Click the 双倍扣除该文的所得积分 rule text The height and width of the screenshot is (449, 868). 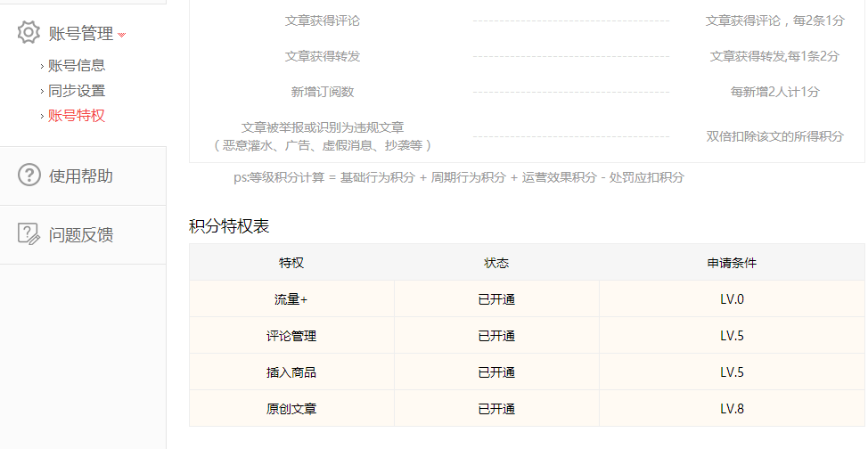pos(774,136)
